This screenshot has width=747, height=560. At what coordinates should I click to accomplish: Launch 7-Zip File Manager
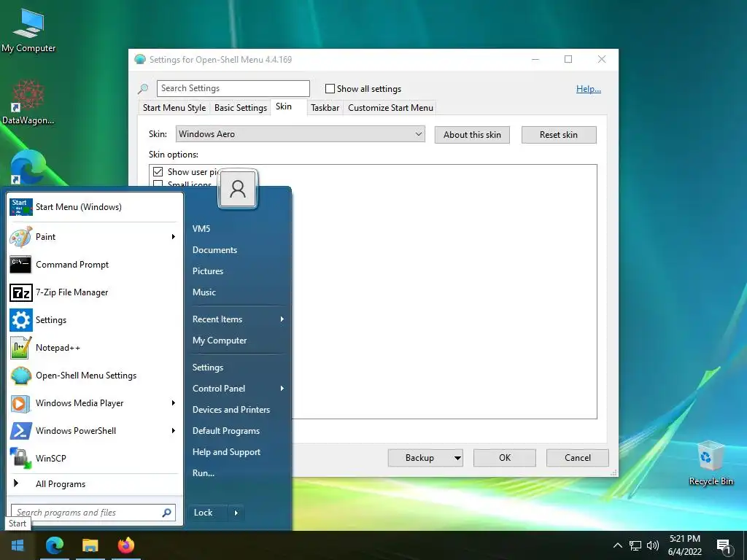(94, 292)
